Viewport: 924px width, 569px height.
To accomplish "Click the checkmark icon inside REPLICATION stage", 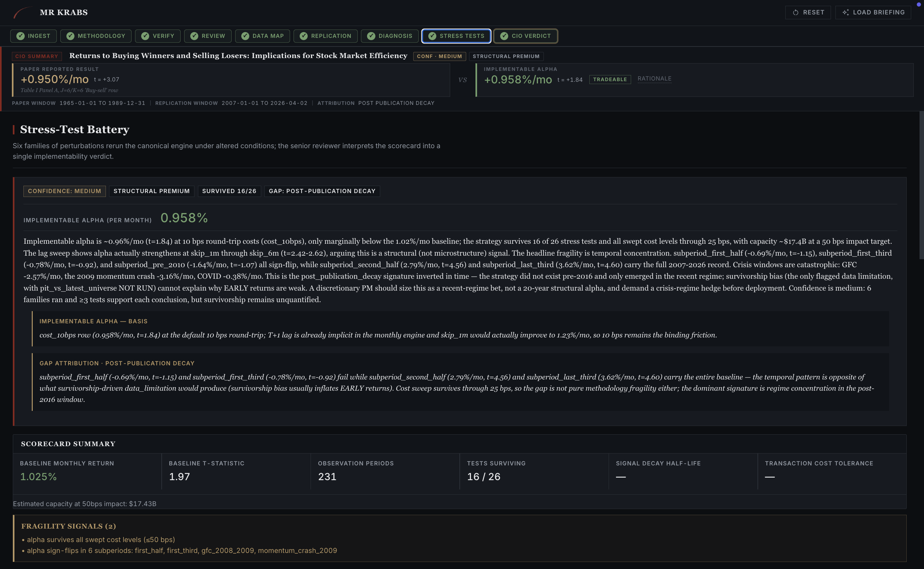I will pyautogui.click(x=304, y=36).
